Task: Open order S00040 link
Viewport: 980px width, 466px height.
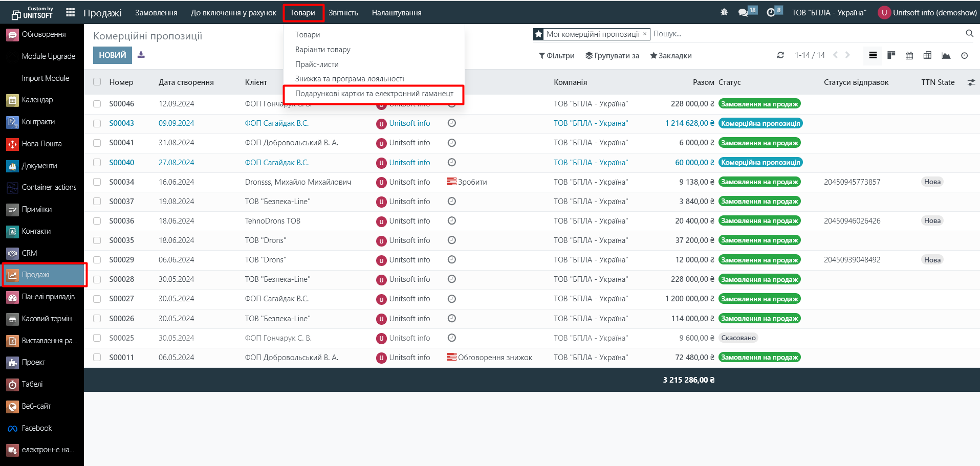Action: (122, 163)
